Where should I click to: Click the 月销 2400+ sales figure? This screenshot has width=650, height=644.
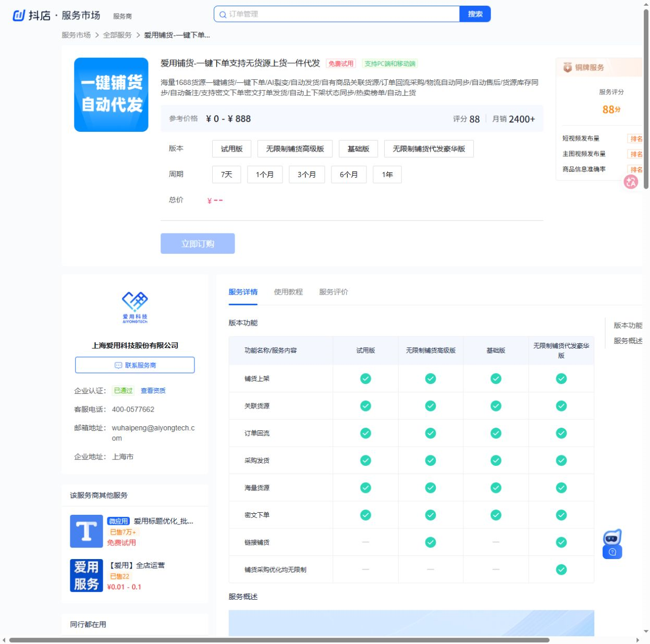point(513,119)
